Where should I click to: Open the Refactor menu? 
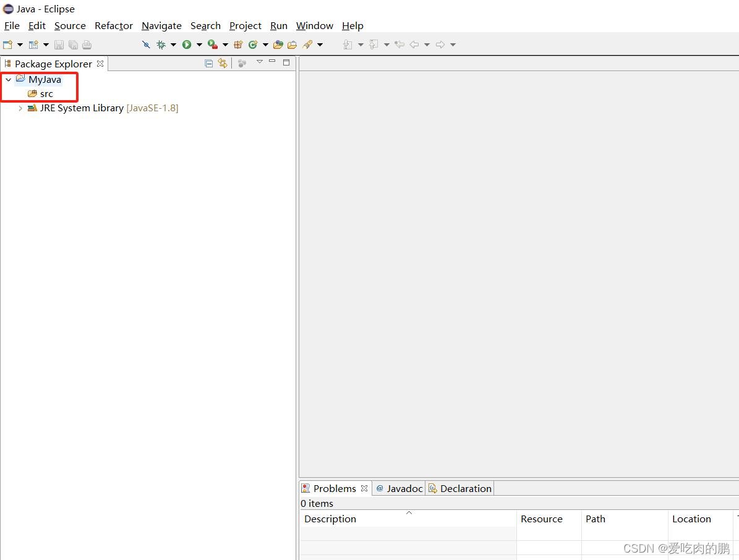114,26
